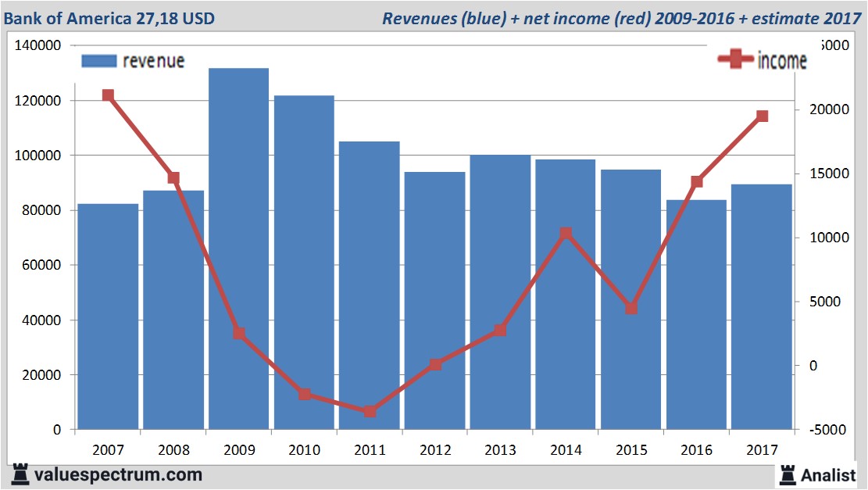
Task: Click the 2013 blue revenue bar
Action: pos(500,292)
